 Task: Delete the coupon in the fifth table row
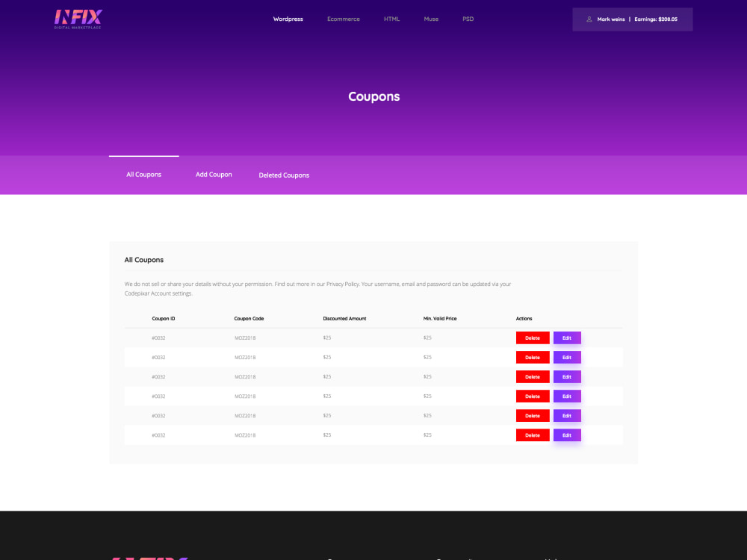pos(532,416)
